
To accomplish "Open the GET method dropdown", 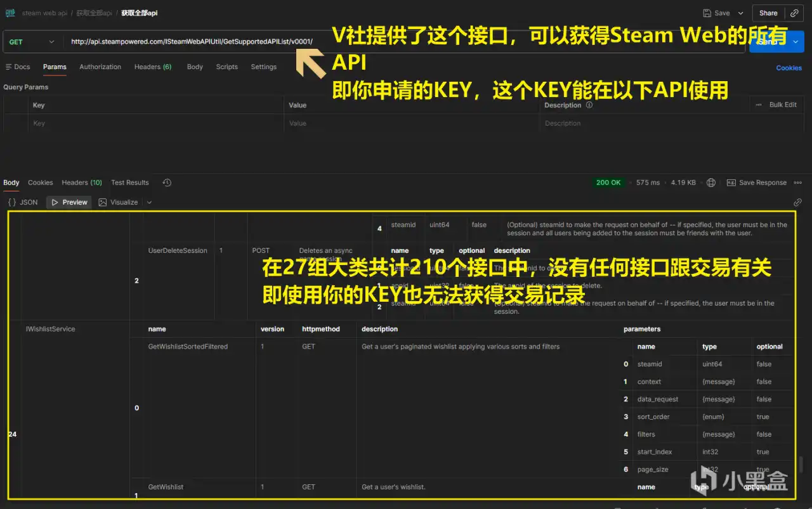I will (32, 41).
